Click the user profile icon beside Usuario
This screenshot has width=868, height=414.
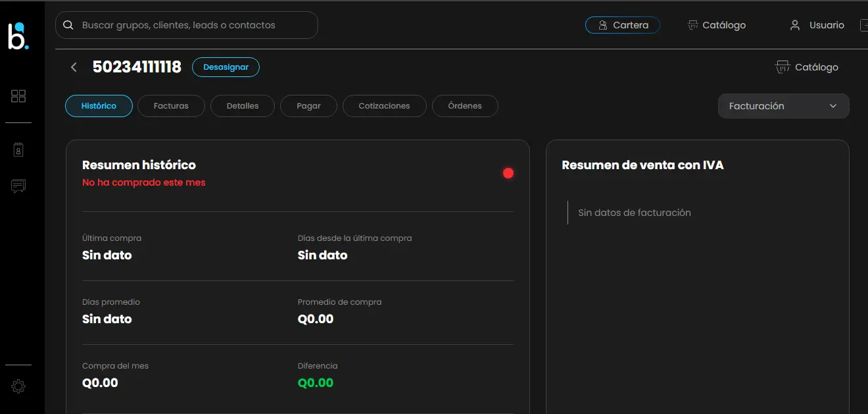tap(795, 25)
